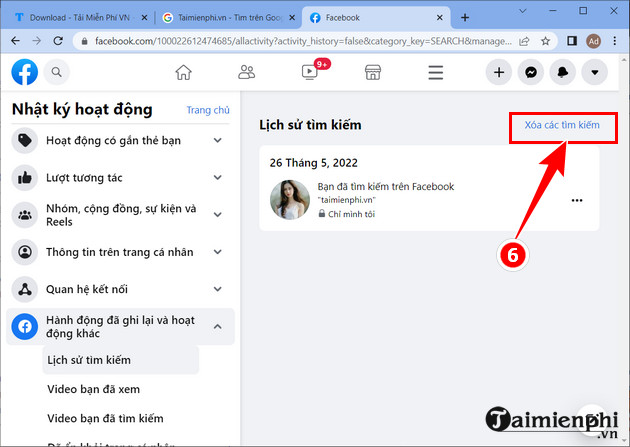Reload the page with the refresh icon
Screen dimensions: 630x447
pos(58,41)
